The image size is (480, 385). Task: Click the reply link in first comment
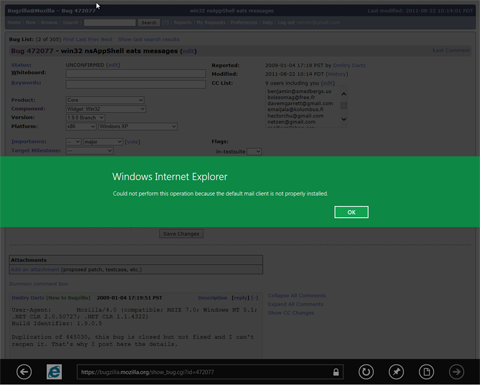pyautogui.click(x=241, y=298)
